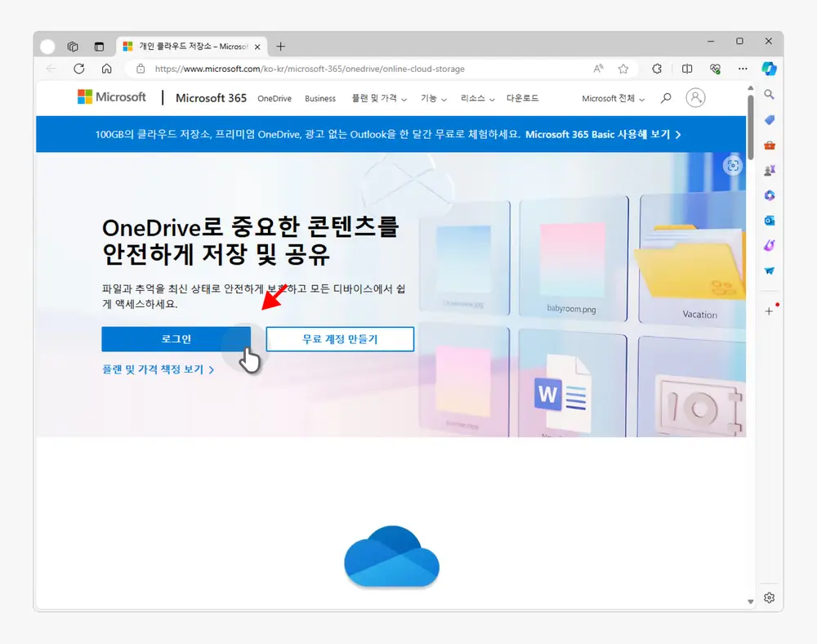
Task: Open the Copilot icon in Edge toolbar
Action: (x=769, y=69)
